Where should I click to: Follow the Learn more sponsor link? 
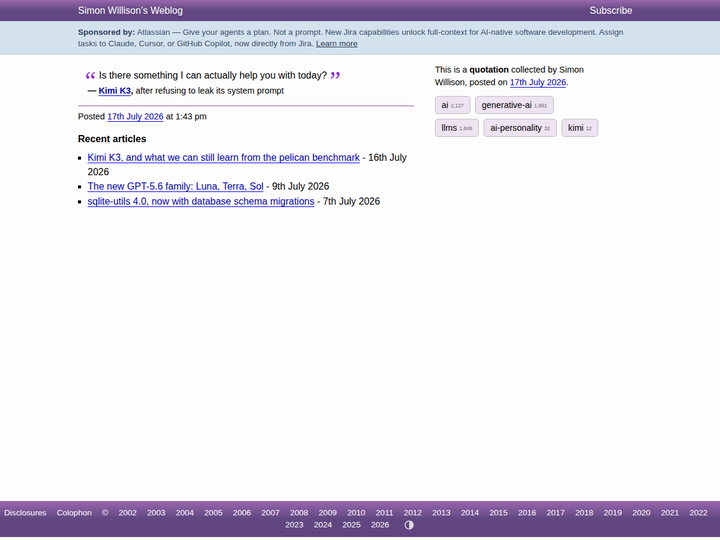(337, 44)
